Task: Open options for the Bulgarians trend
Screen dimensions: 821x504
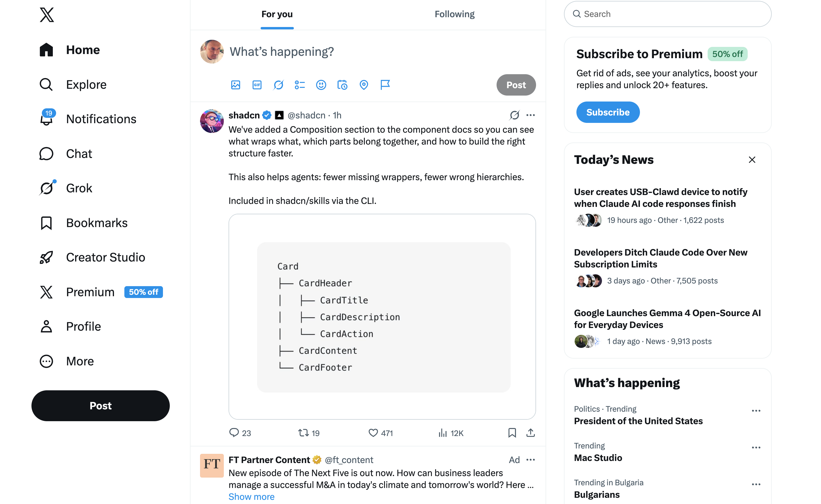Action: [756, 484]
